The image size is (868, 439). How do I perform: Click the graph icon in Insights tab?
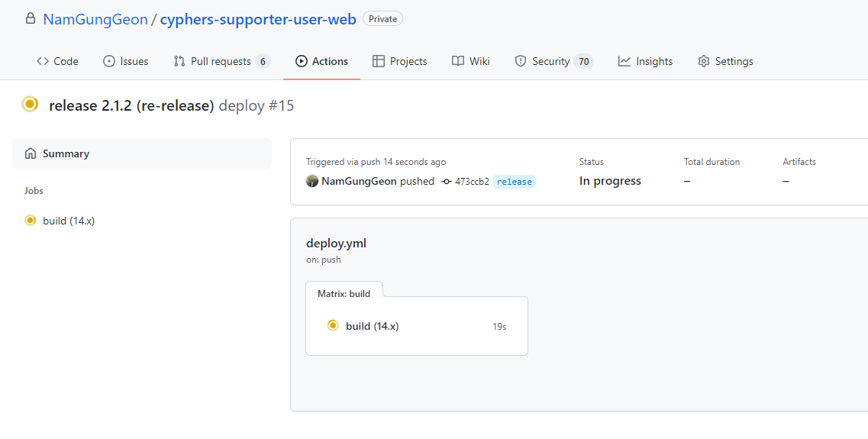pyautogui.click(x=624, y=61)
